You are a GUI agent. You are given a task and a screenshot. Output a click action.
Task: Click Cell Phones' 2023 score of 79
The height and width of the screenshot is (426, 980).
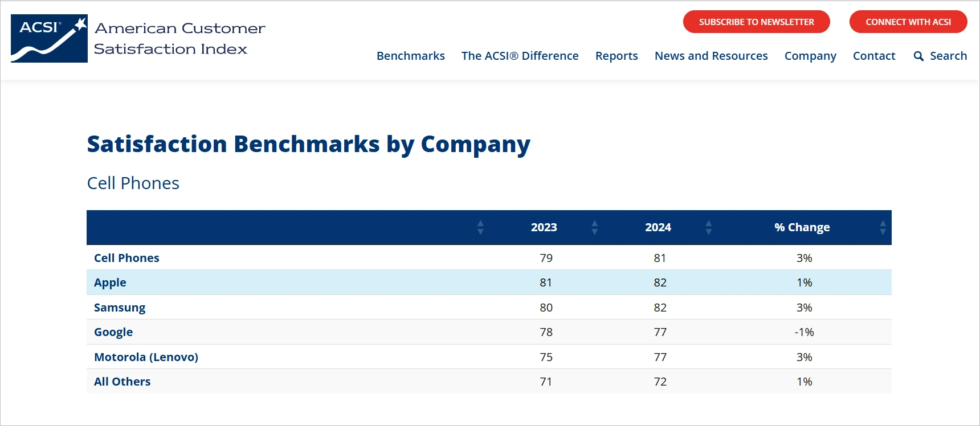coord(546,258)
